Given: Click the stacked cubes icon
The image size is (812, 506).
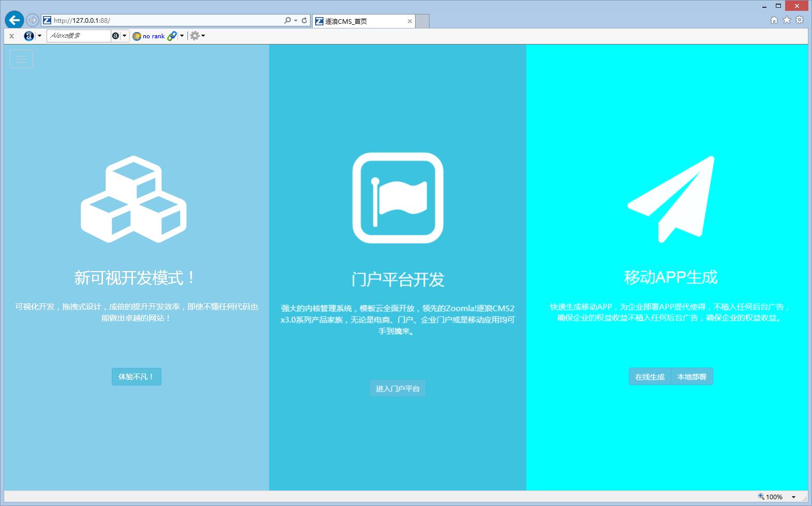Looking at the screenshot, I should 134,199.
